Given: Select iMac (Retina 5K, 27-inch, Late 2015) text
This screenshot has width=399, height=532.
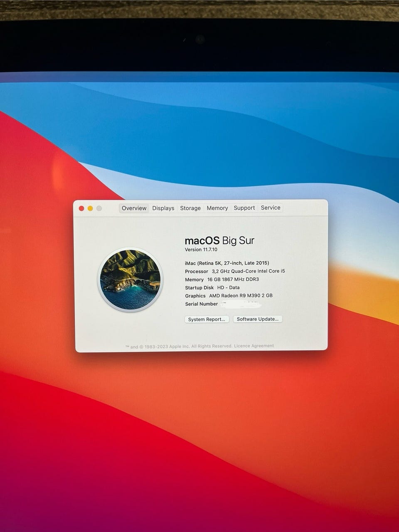Looking at the screenshot, I should click(x=227, y=263).
